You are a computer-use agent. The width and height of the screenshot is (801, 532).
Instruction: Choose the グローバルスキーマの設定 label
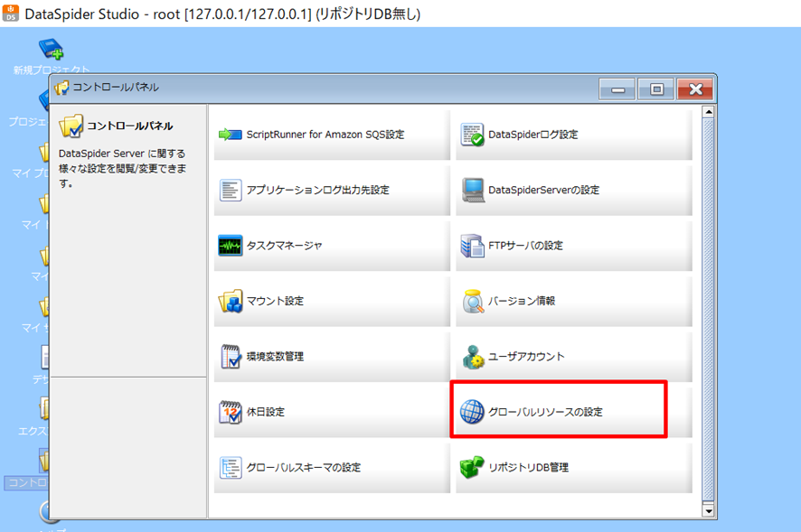[304, 468]
